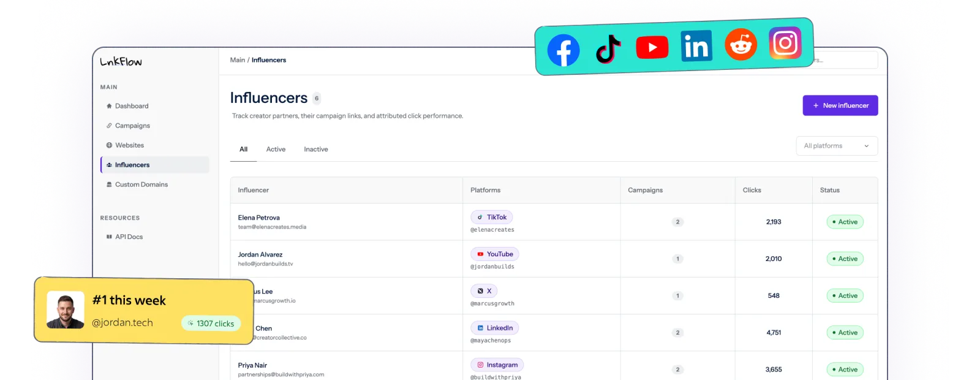This screenshot has height=380, width=980.
Task: Click the Instagram platform badge
Action: tap(497, 365)
